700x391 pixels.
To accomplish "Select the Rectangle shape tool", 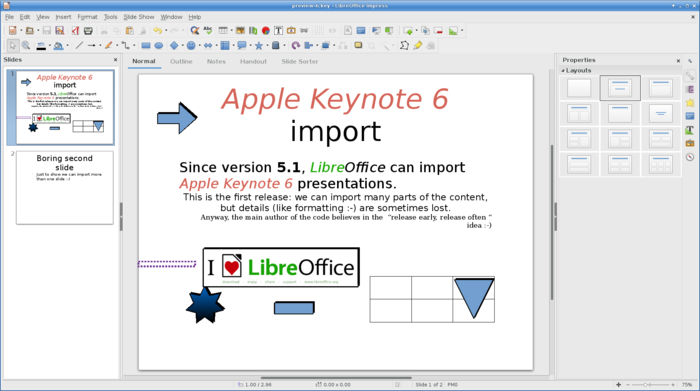I will 146,46.
